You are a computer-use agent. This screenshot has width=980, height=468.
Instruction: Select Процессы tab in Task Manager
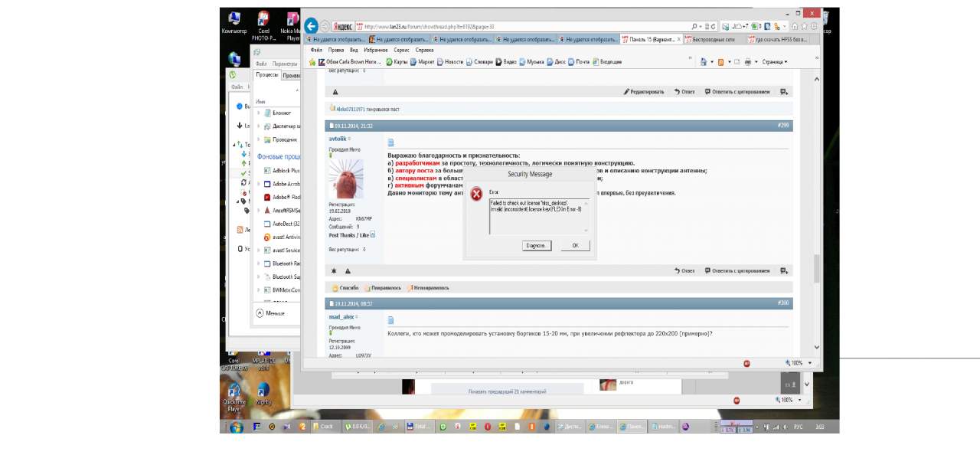(x=266, y=75)
